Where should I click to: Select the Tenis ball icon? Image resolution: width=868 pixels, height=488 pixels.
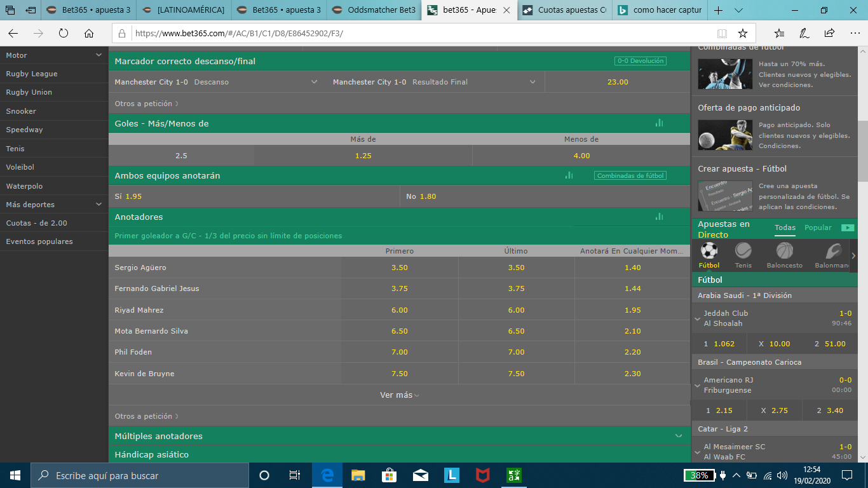pos(743,250)
